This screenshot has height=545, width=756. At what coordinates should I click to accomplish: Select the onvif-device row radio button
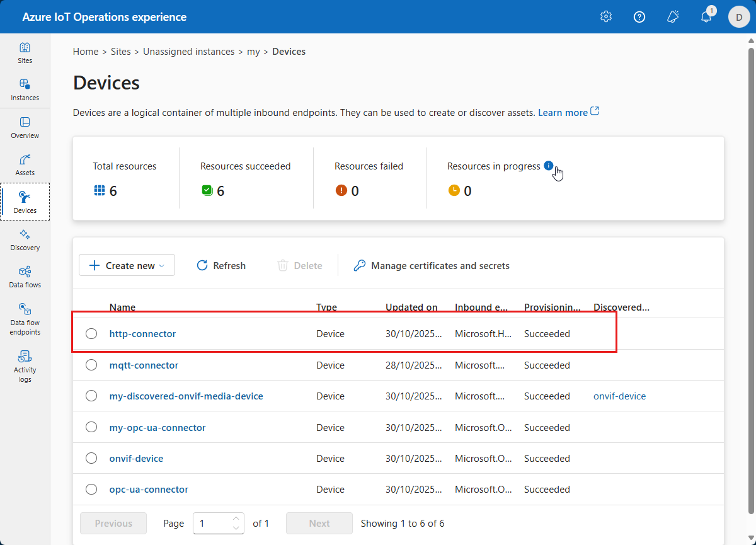coord(91,459)
